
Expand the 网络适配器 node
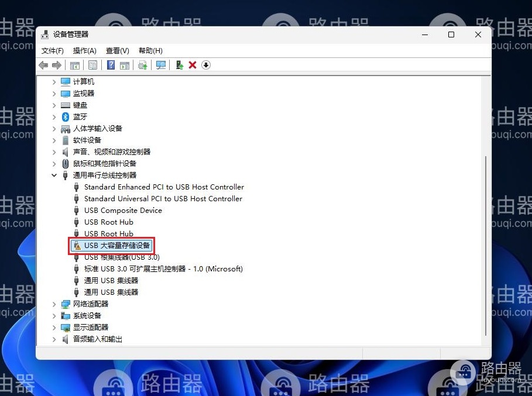(54, 304)
